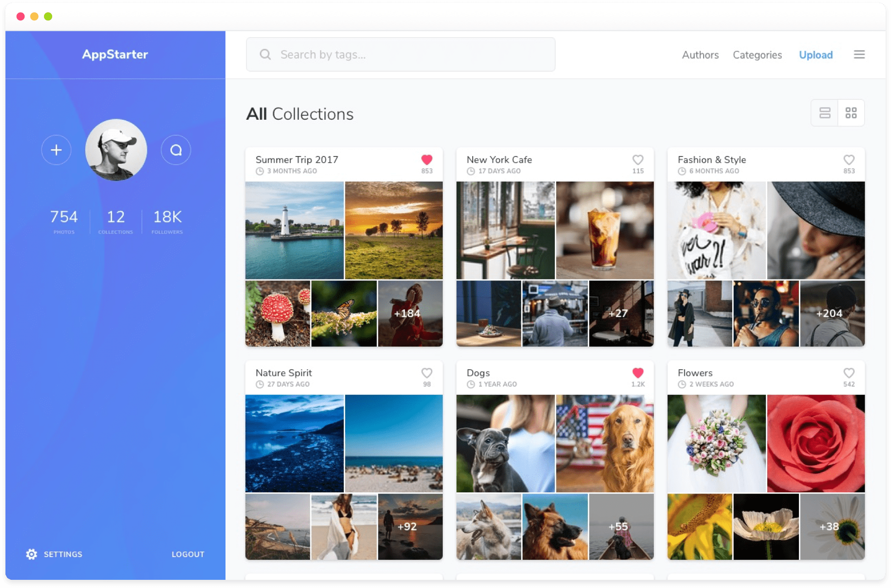This screenshot has height=588, width=891.
Task: Select the Authors navigation item
Action: [x=700, y=54]
